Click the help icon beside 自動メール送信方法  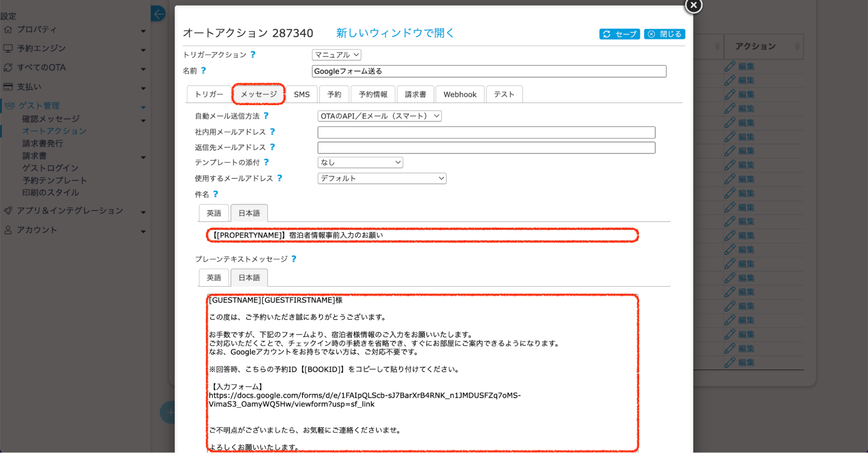[x=266, y=116]
